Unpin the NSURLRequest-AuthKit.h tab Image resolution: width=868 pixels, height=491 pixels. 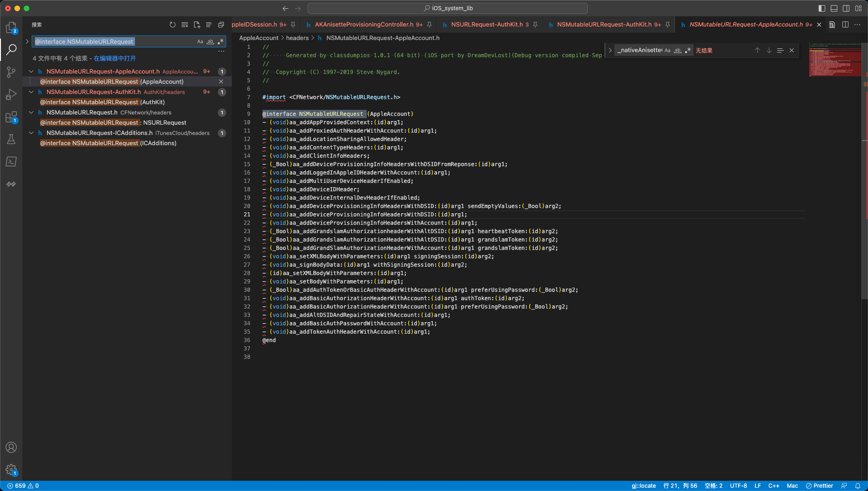tap(535, 25)
